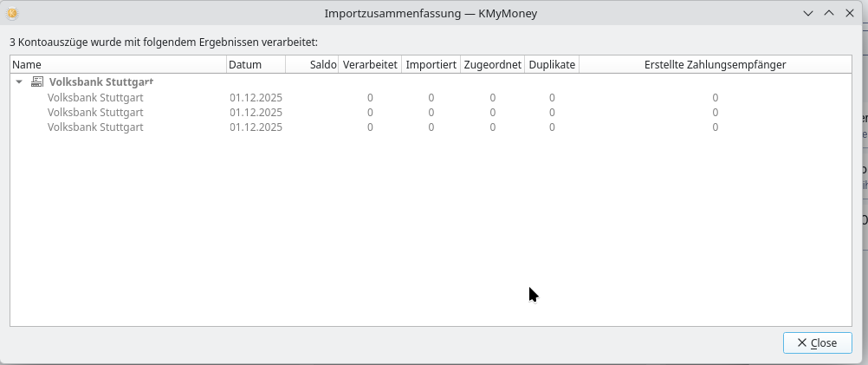Select the last Volksbank Stuttgart child entry
Screen dimensions: 868x365
95,127
